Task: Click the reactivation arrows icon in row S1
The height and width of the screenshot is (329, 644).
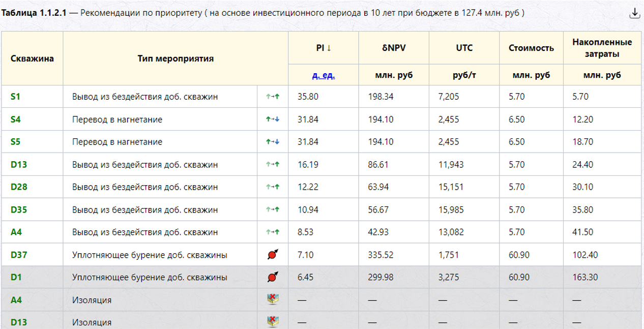Action: pos(273,97)
